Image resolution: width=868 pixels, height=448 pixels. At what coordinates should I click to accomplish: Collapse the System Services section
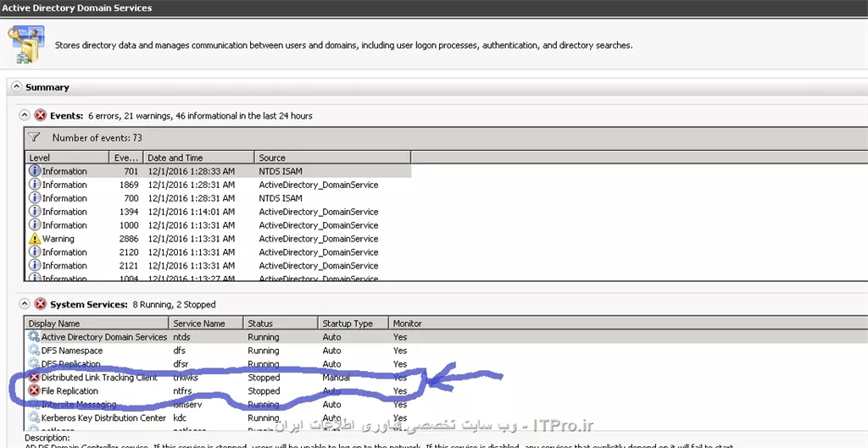(x=24, y=304)
